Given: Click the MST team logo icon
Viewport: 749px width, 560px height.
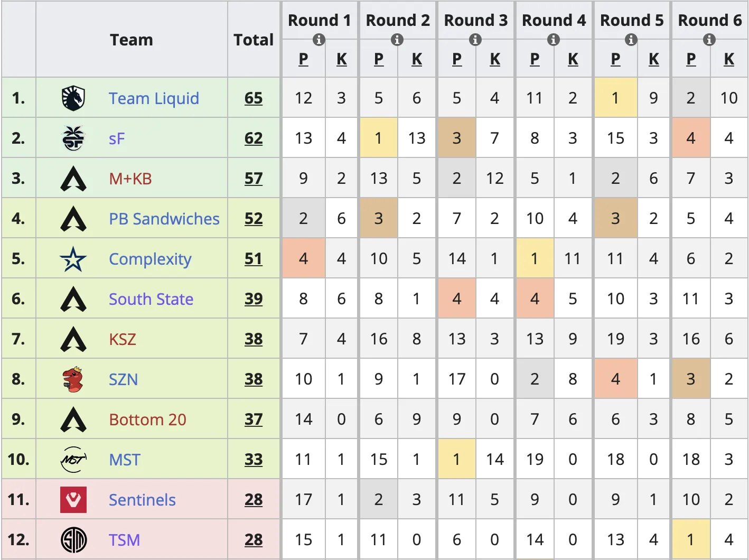Looking at the screenshot, I should pyautogui.click(x=73, y=460).
